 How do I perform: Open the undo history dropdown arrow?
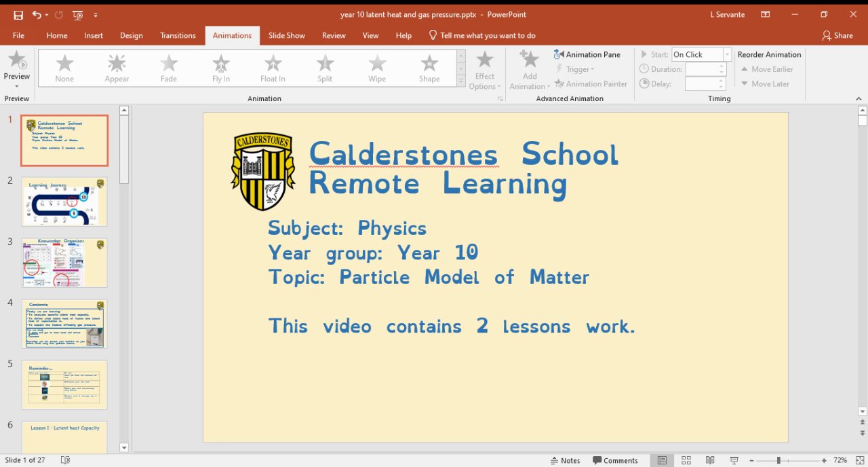(46, 15)
